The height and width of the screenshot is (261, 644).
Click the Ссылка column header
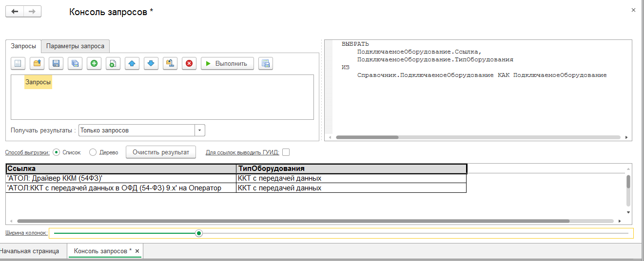pyautogui.click(x=121, y=168)
